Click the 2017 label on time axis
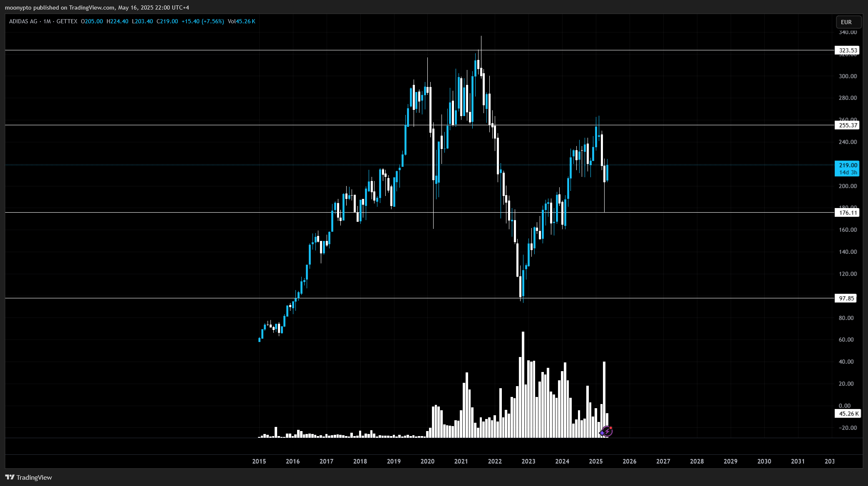868x486 pixels. pos(326,461)
